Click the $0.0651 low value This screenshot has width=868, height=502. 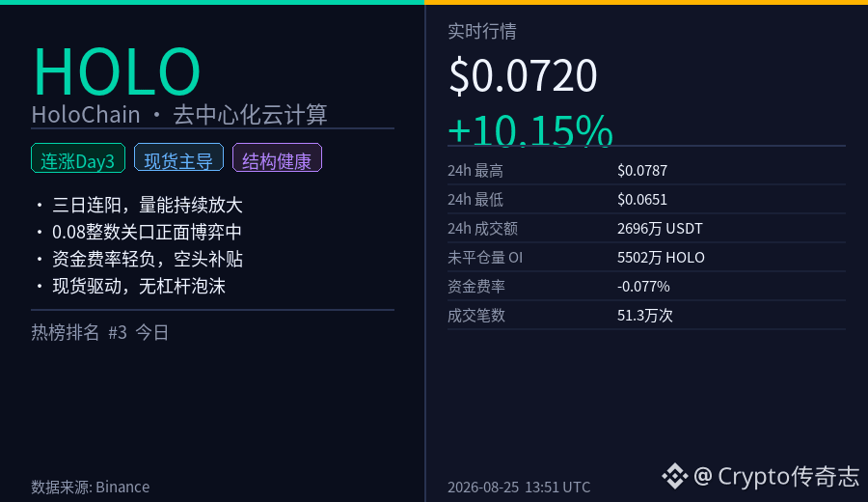[642, 200]
